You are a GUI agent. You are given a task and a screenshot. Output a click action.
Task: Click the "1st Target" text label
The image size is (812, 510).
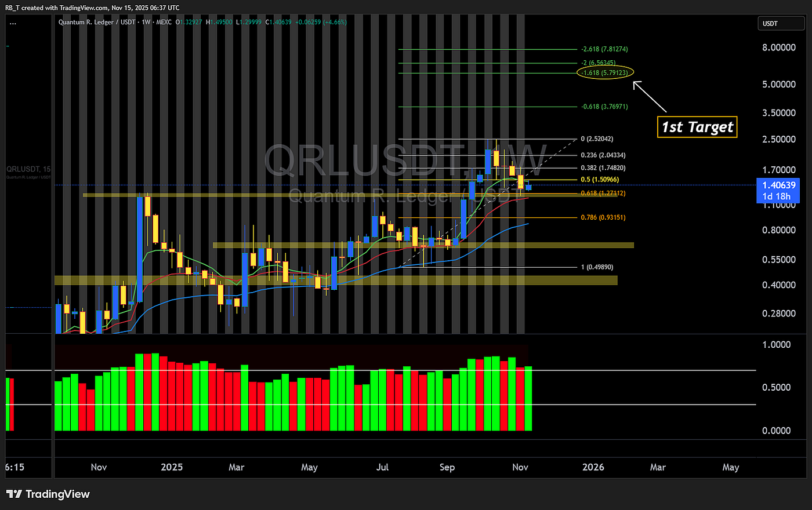coord(698,127)
